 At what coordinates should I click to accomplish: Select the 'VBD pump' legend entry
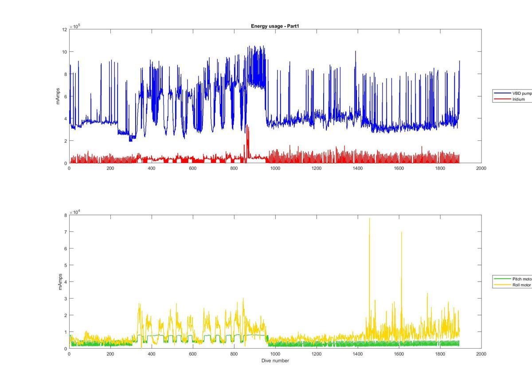[x=522, y=93]
